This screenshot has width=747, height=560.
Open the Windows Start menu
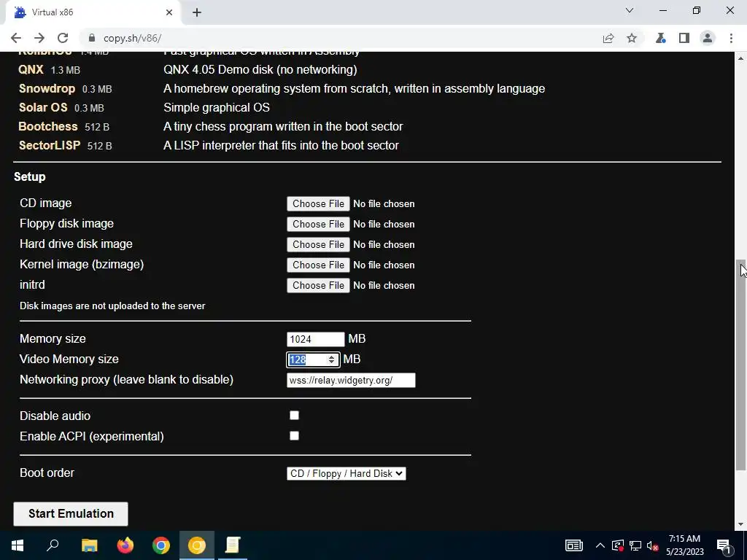click(18, 545)
